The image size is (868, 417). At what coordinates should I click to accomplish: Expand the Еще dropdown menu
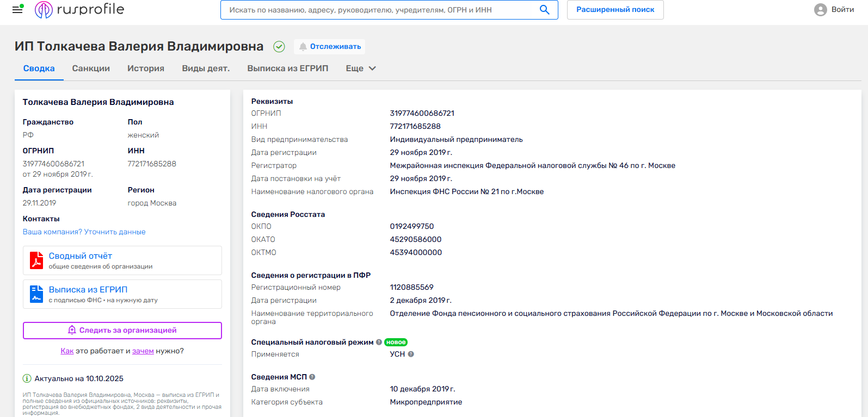(x=361, y=69)
